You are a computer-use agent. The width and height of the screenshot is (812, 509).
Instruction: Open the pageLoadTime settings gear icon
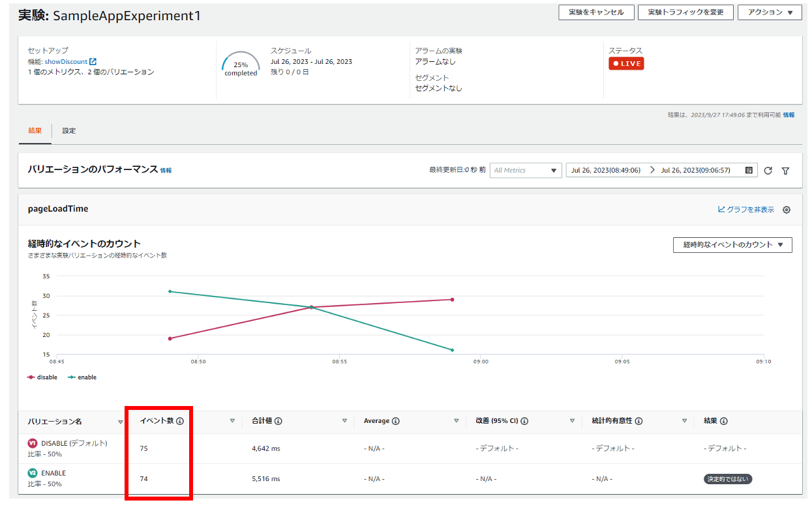click(787, 210)
